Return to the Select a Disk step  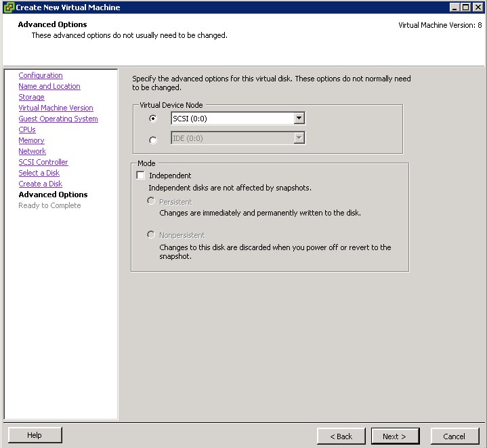click(x=39, y=173)
